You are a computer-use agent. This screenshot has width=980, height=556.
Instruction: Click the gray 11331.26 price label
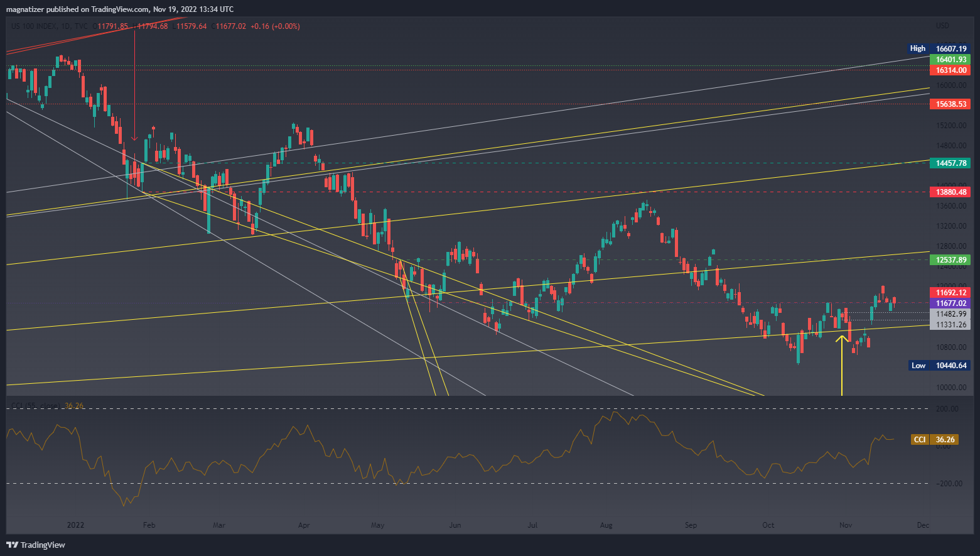[950, 324]
